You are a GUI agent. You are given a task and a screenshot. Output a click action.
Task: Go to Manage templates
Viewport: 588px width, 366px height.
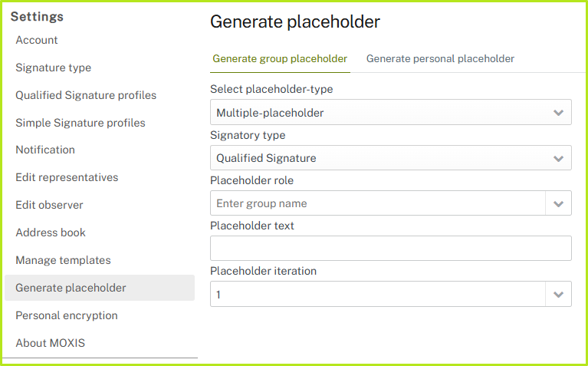pos(63,260)
